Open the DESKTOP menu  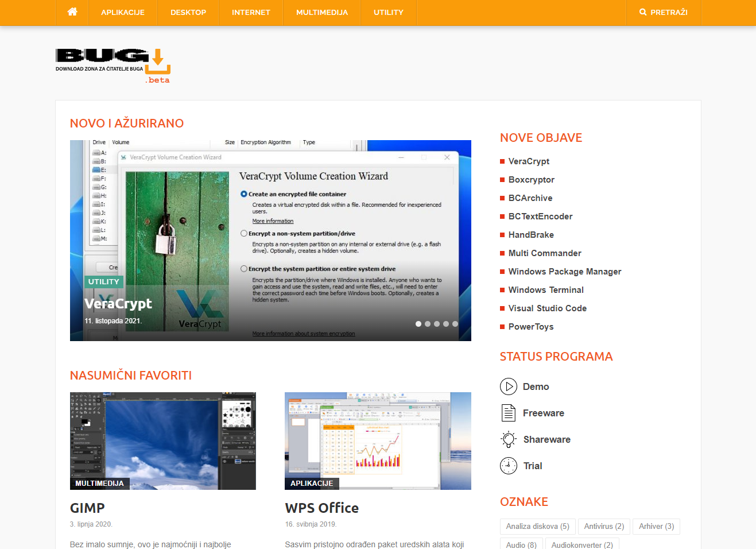(x=188, y=13)
